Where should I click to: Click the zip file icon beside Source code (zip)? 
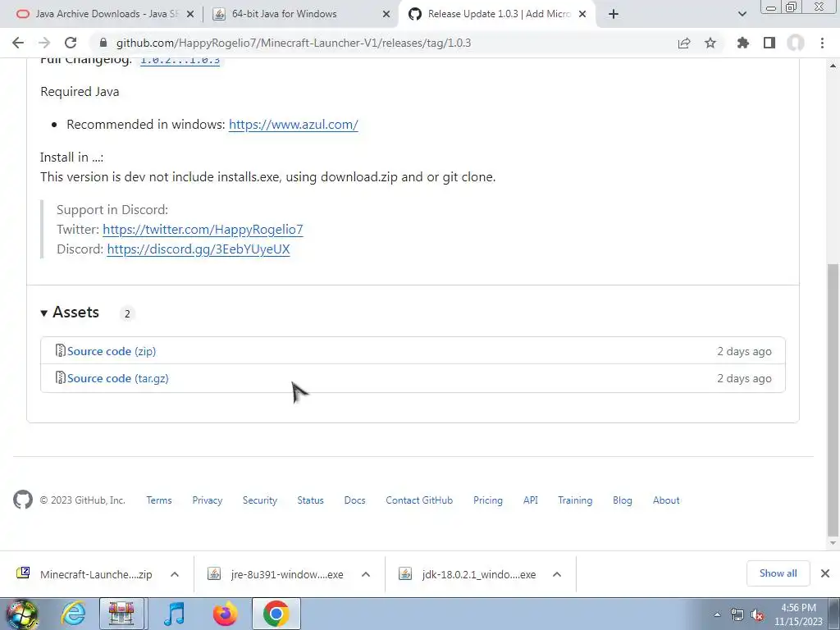click(x=61, y=350)
